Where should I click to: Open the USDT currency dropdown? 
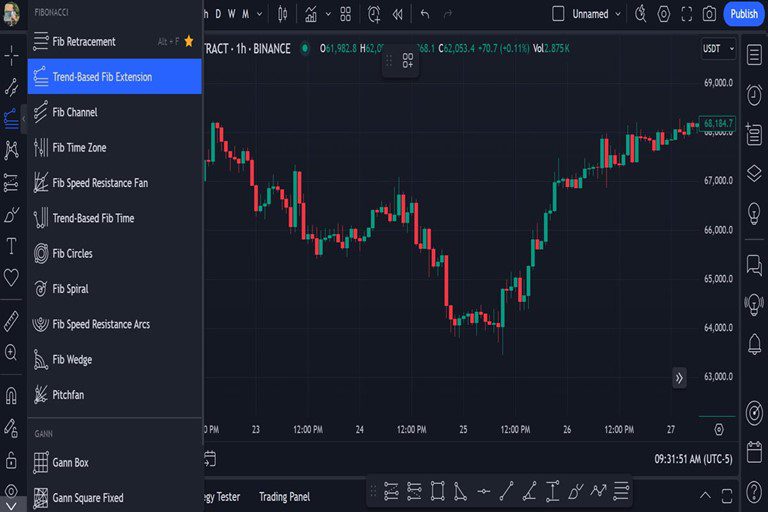[x=718, y=49]
